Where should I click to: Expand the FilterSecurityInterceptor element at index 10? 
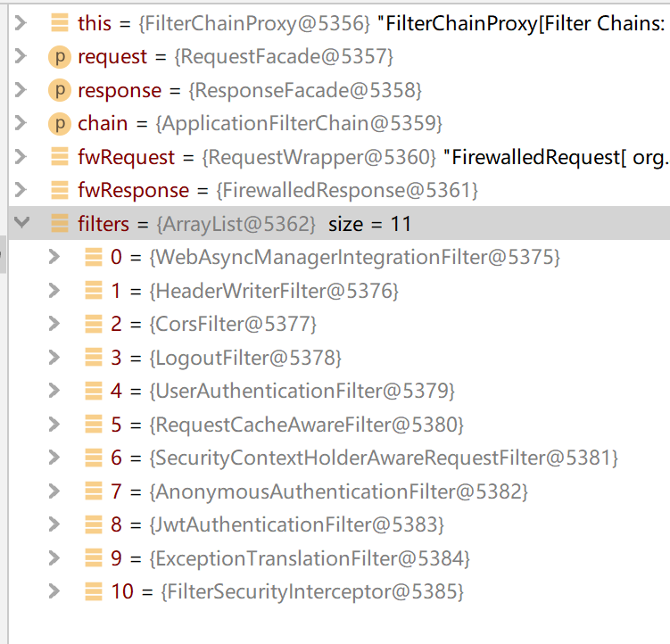click(x=55, y=591)
